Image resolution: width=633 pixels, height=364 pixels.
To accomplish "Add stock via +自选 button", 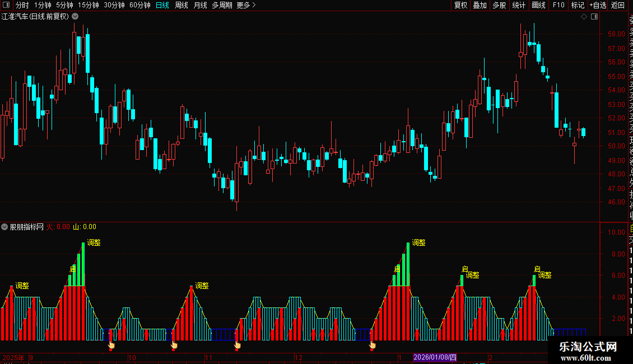I will tap(598, 5).
